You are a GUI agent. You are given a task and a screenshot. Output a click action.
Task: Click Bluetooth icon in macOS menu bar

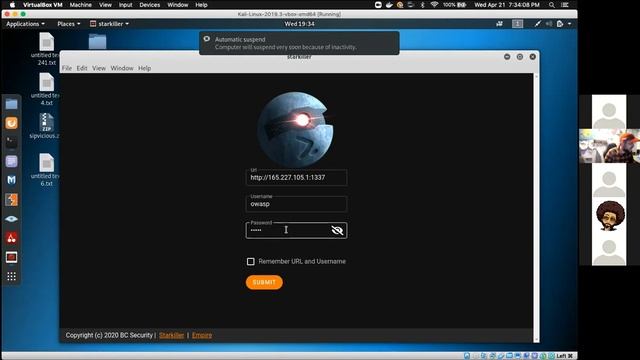(422, 5)
